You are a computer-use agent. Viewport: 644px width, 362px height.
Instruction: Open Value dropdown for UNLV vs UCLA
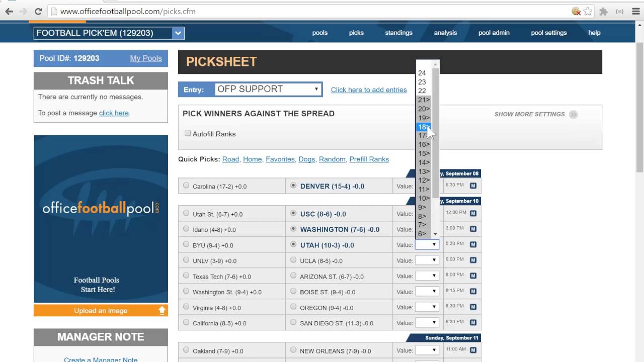(427, 260)
